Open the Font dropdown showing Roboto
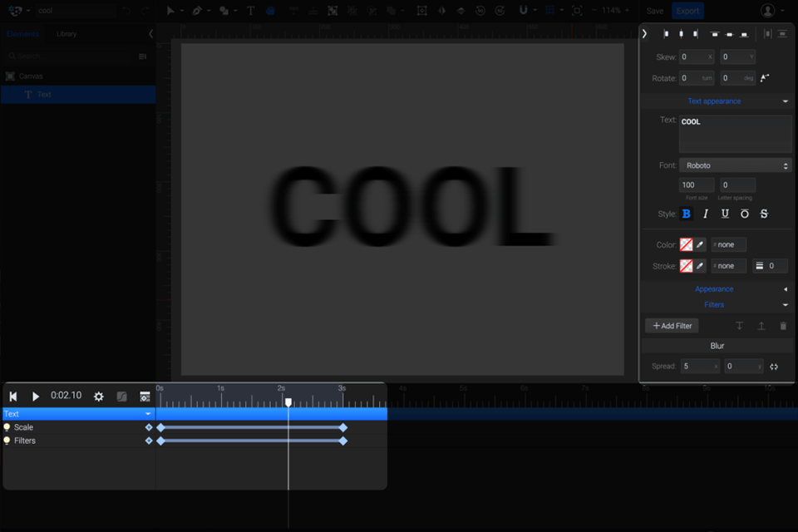 point(735,165)
